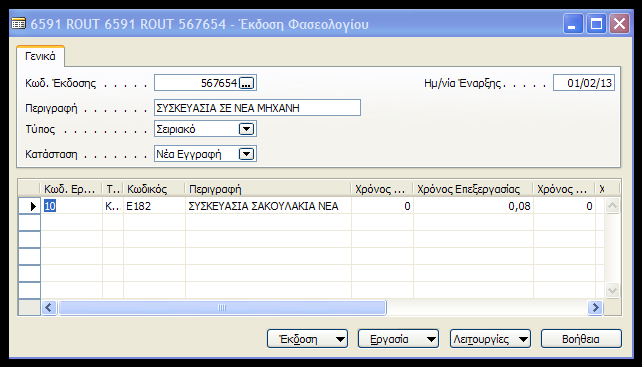This screenshot has width=642, height=367.
Task: Open the Έκδοση menu button
Action: click(307, 339)
